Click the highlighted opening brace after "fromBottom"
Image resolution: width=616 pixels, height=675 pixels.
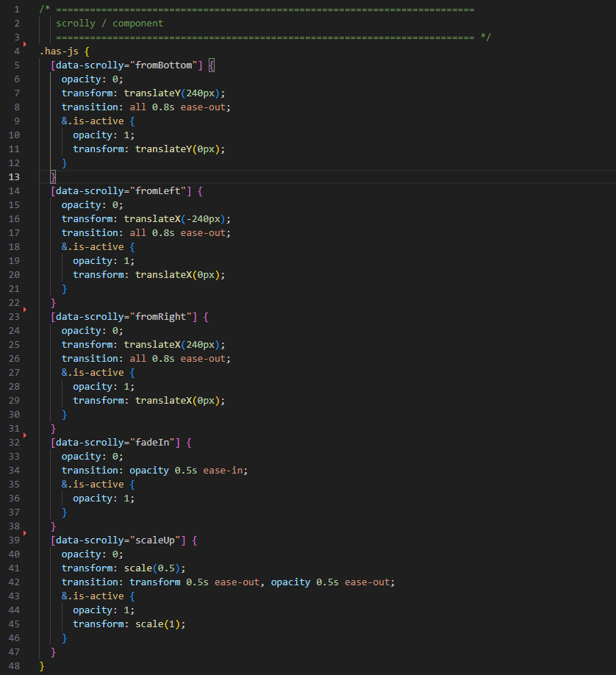(x=211, y=65)
